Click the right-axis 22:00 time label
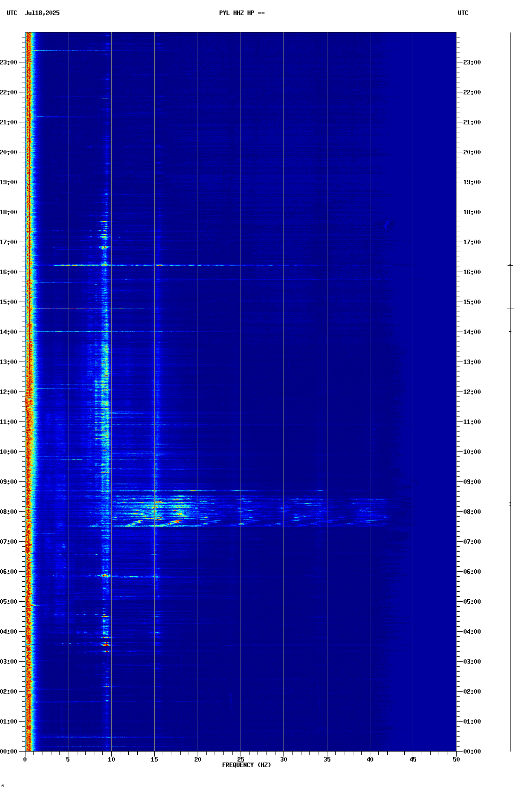This screenshot has height=791, width=532. pyautogui.click(x=472, y=92)
